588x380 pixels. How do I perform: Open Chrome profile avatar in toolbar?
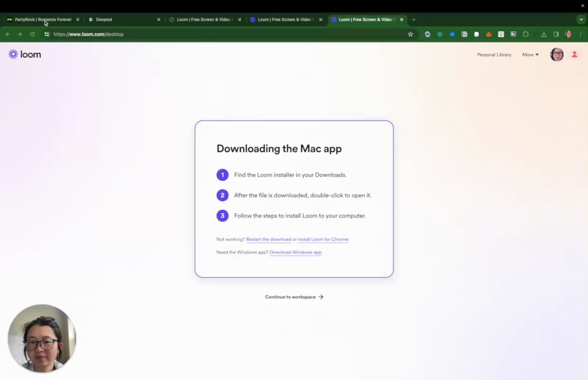tap(568, 34)
